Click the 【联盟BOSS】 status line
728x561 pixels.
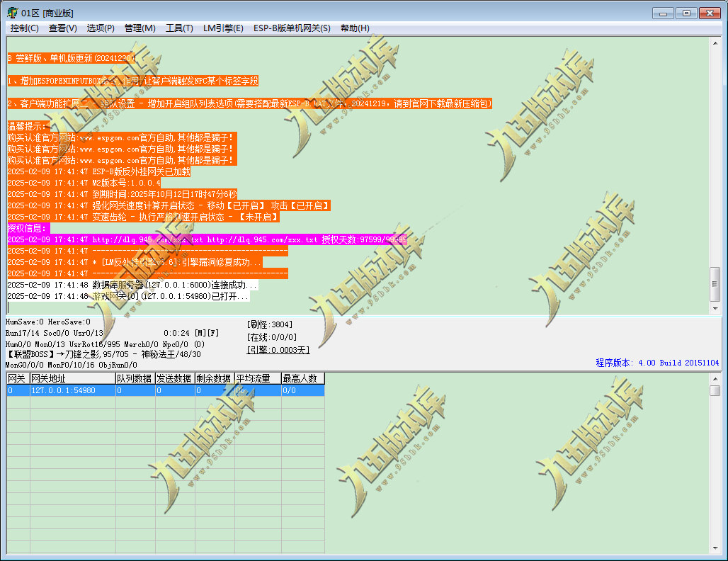pyautogui.click(x=103, y=354)
